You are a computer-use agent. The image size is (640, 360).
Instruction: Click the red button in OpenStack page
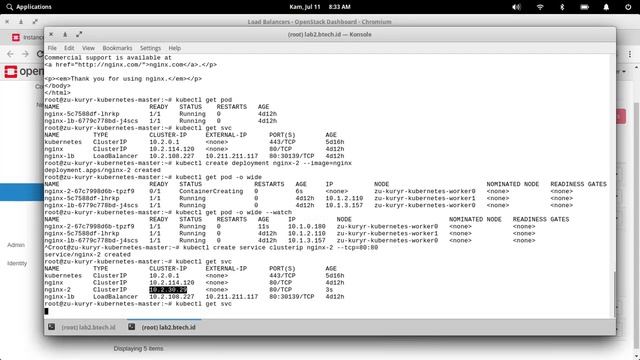(x=621, y=116)
